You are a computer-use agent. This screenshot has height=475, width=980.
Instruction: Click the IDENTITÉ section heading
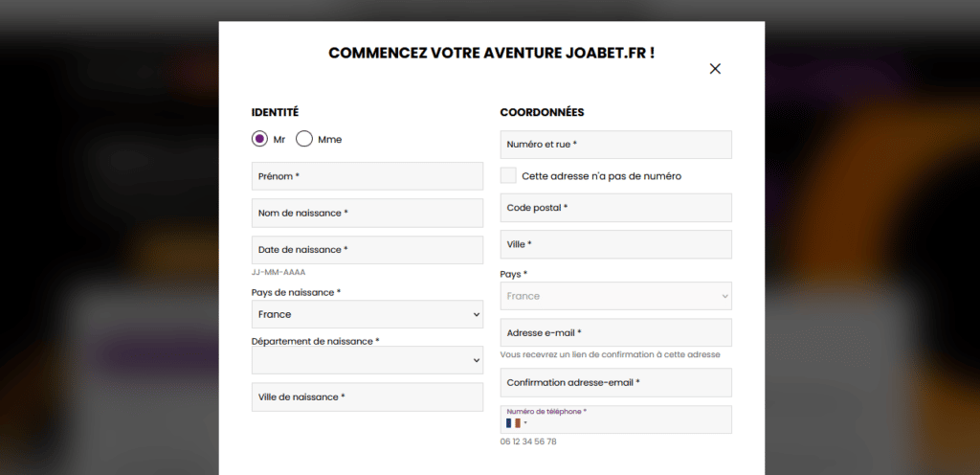[x=275, y=112]
